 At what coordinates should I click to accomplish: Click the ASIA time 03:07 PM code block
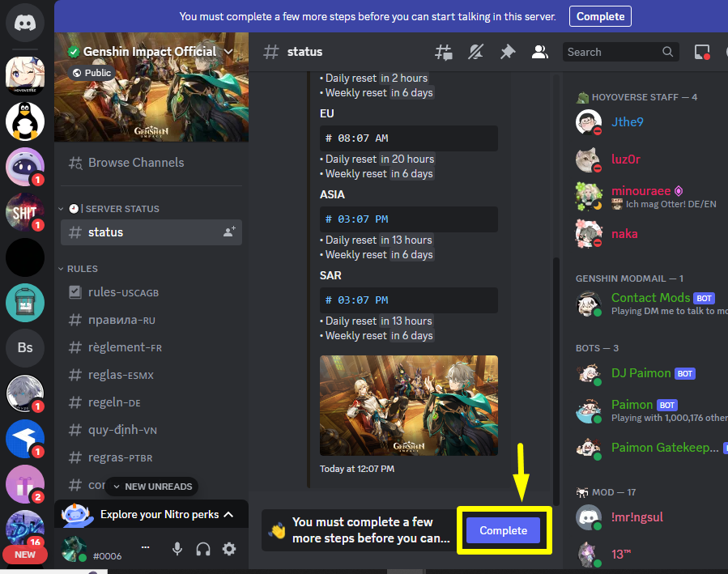pos(409,219)
